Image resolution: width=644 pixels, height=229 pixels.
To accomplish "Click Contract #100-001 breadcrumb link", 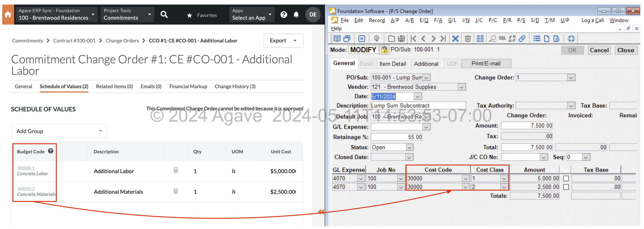I will tap(74, 41).
